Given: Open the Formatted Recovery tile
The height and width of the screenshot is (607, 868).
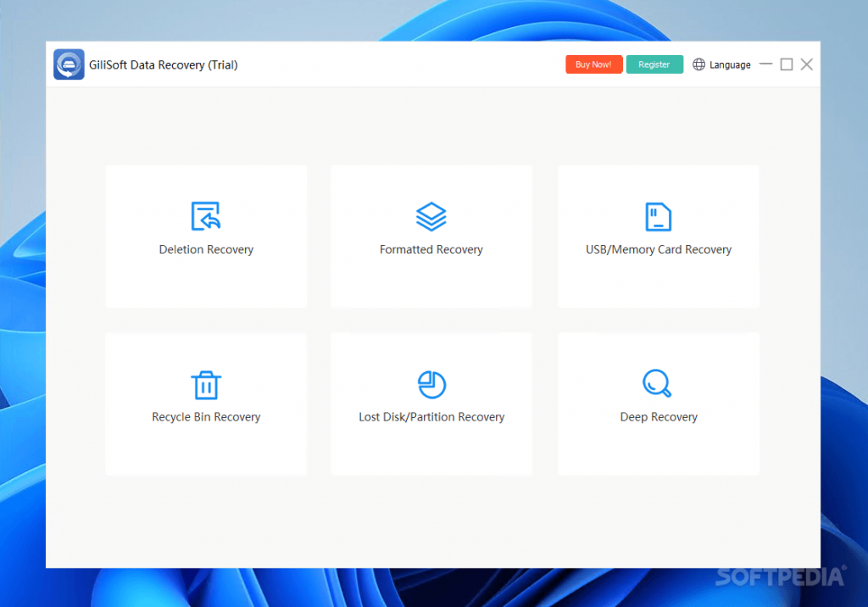Looking at the screenshot, I should coord(431,236).
